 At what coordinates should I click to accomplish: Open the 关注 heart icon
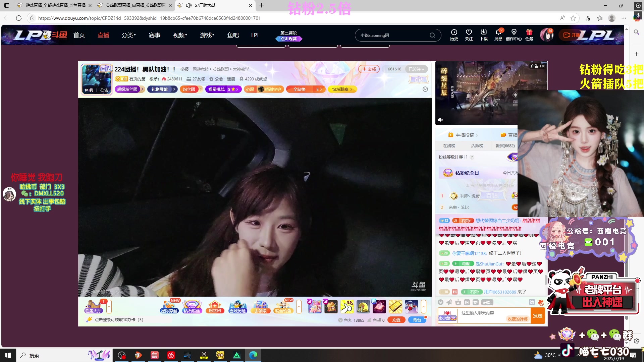(469, 35)
